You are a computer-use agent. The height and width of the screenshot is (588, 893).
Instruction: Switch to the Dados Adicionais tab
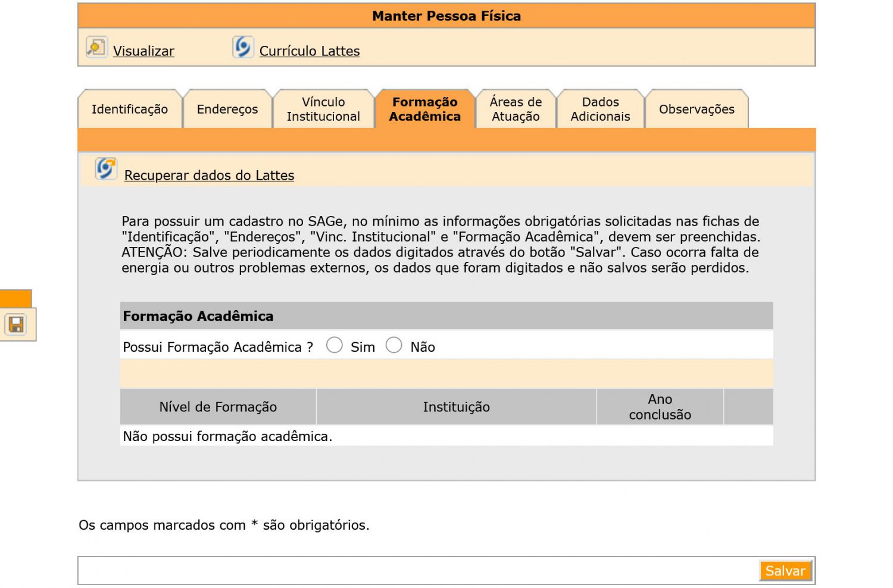tap(600, 110)
